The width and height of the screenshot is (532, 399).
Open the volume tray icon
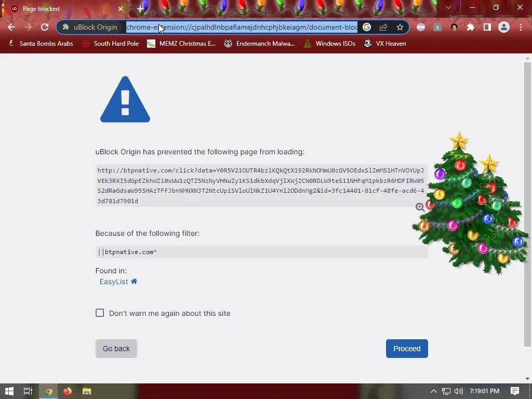click(458, 391)
